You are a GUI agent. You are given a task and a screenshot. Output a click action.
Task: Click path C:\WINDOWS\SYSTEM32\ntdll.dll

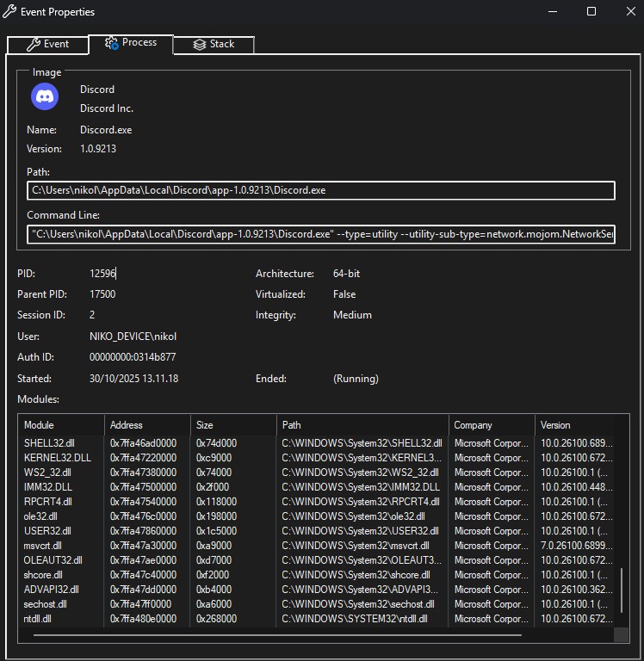(x=354, y=619)
